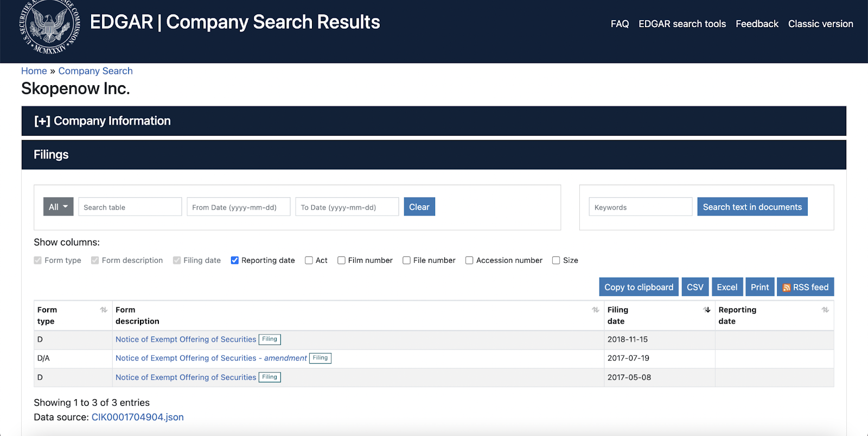Switch to Classic version
The image size is (868, 436).
820,24
